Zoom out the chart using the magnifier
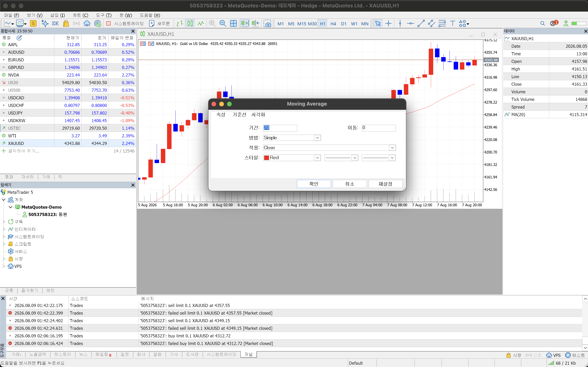The width and height of the screenshot is (588, 367). (223, 24)
